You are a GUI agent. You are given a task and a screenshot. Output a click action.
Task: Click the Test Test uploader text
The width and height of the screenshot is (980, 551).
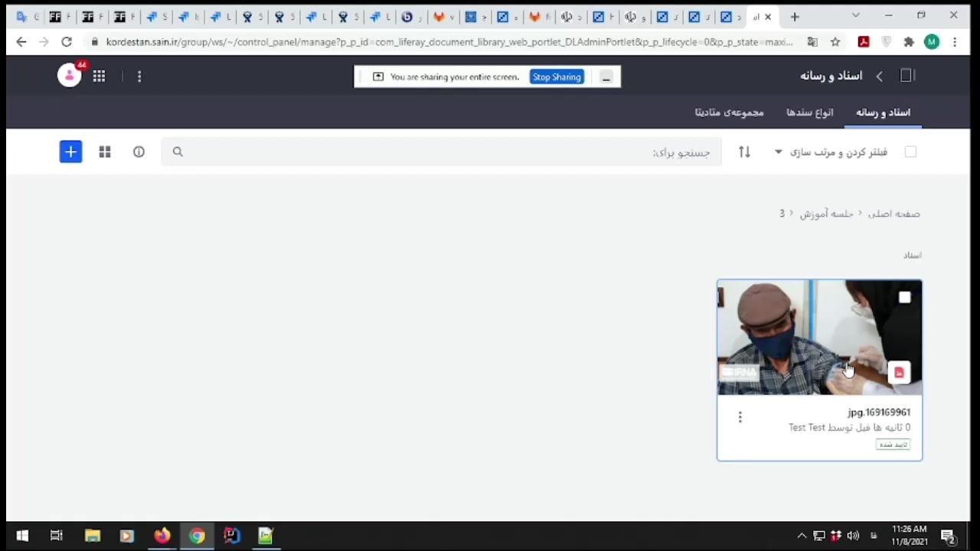click(x=807, y=428)
